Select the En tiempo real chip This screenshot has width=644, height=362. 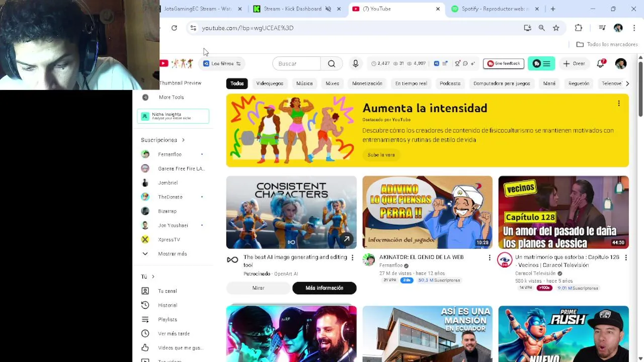point(411,83)
